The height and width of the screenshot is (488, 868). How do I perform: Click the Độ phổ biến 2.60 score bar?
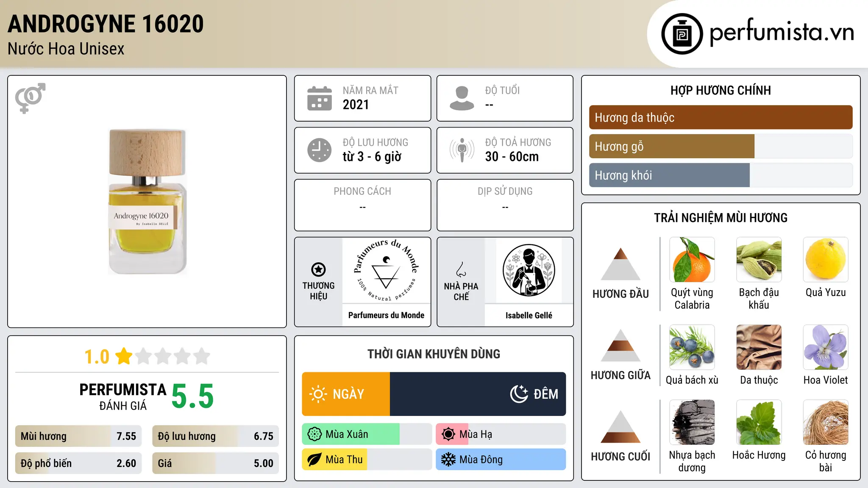[78, 463]
